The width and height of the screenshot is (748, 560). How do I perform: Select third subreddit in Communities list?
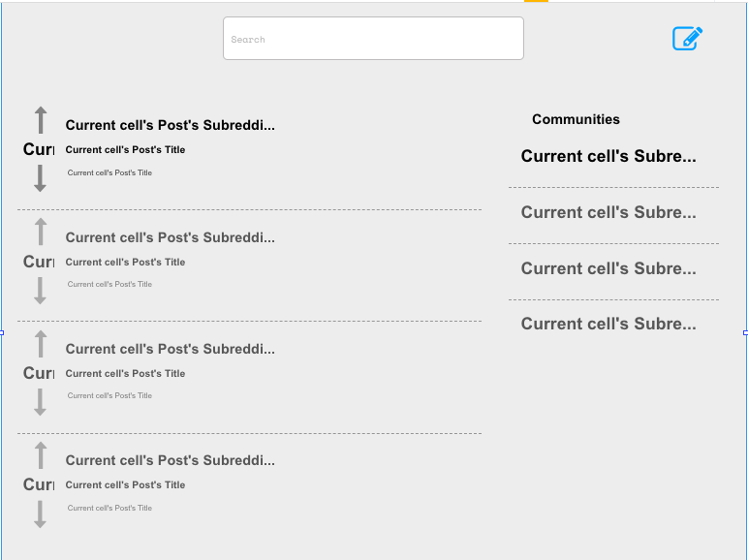pos(608,268)
